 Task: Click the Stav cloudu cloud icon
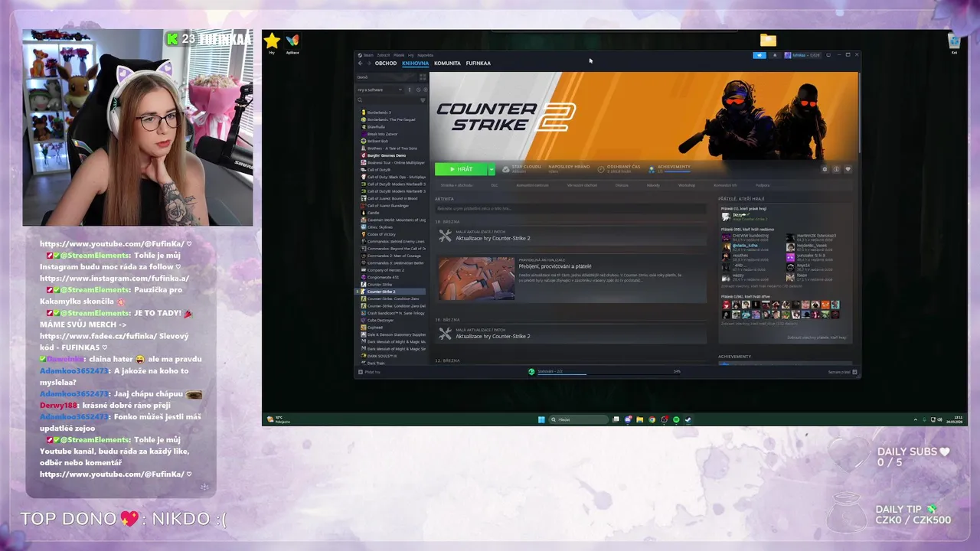[506, 169]
